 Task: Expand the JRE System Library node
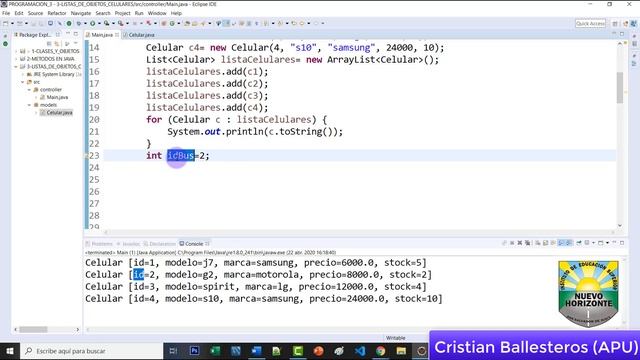tap(23, 74)
